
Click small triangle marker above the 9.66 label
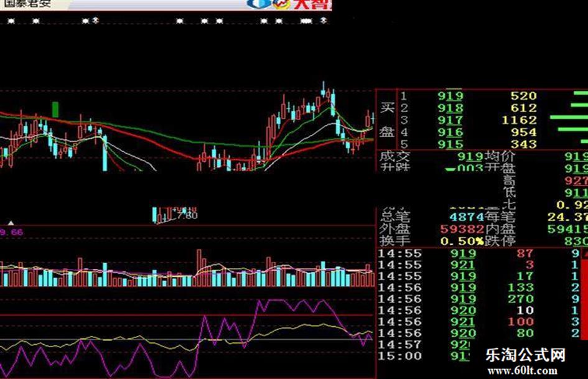point(11,223)
